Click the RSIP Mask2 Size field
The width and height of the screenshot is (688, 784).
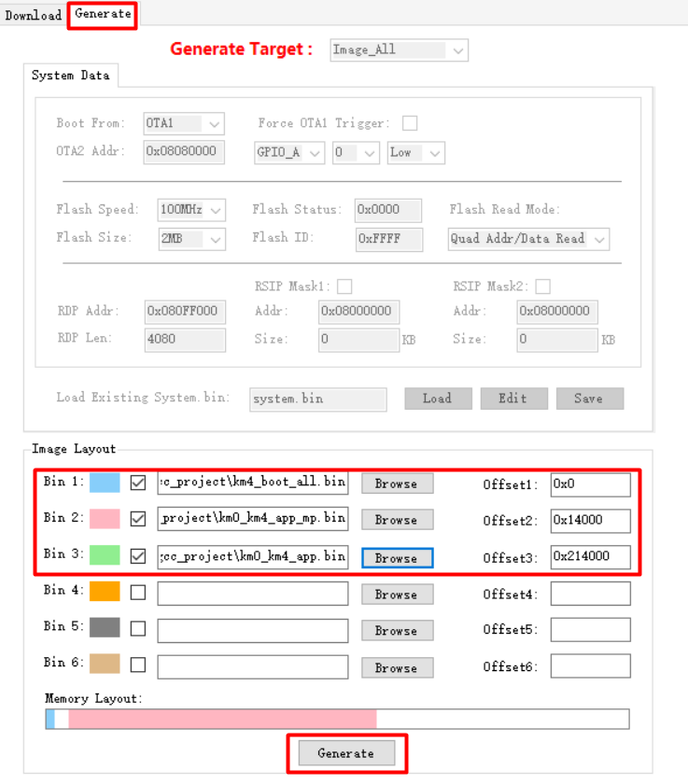pyautogui.click(x=557, y=340)
